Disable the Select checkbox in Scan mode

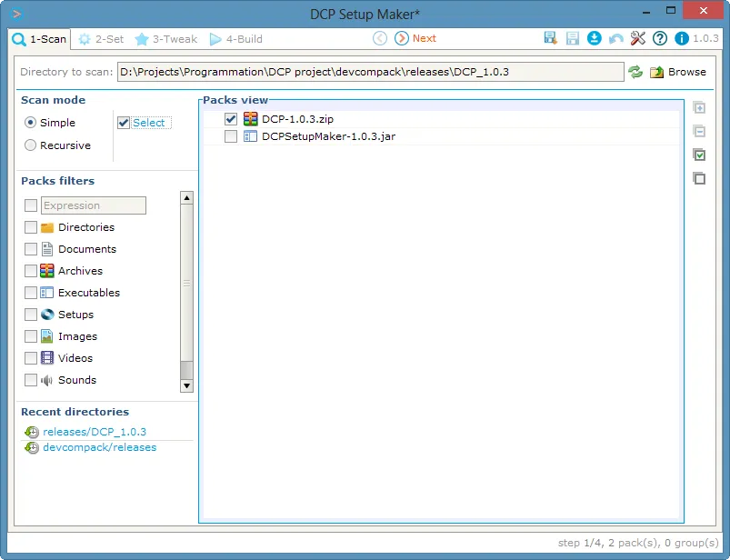coord(123,122)
